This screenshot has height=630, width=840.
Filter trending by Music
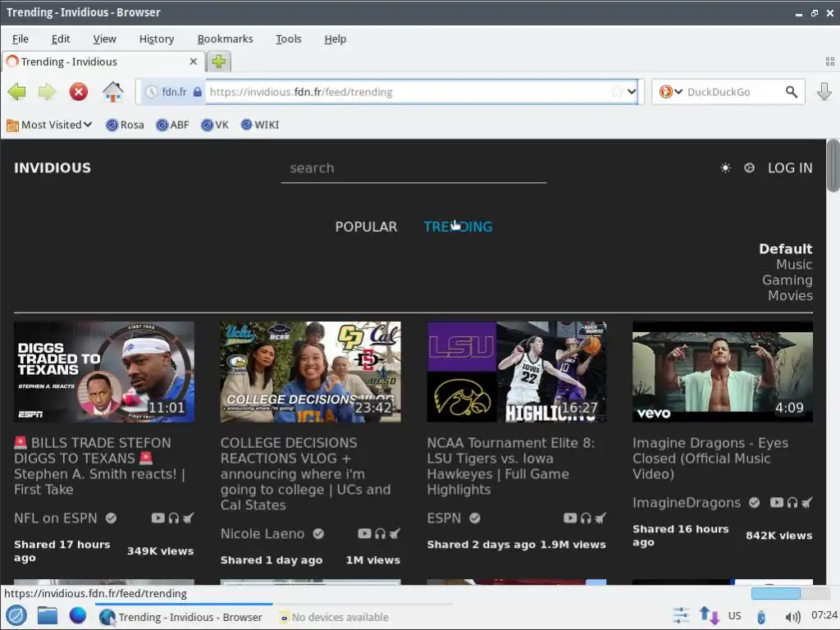click(x=794, y=265)
